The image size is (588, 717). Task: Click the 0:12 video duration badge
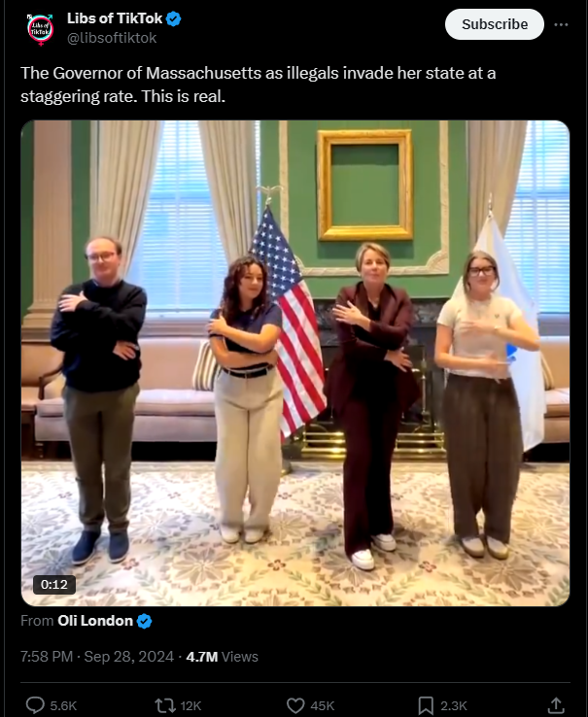click(54, 585)
